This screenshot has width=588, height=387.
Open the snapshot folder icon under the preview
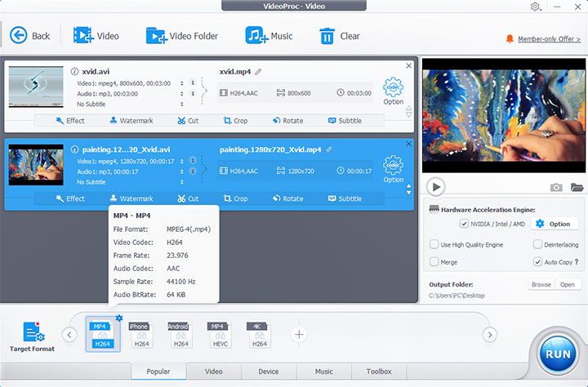pos(577,187)
